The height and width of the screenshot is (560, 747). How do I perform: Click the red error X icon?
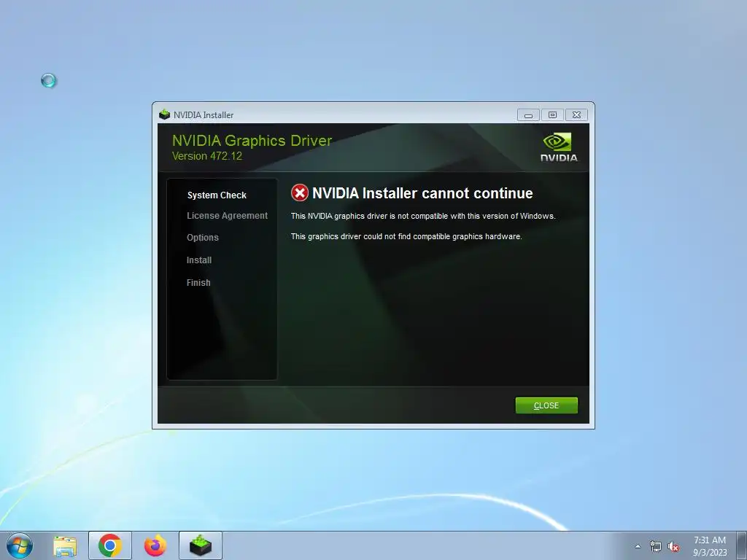coord(300,192)
